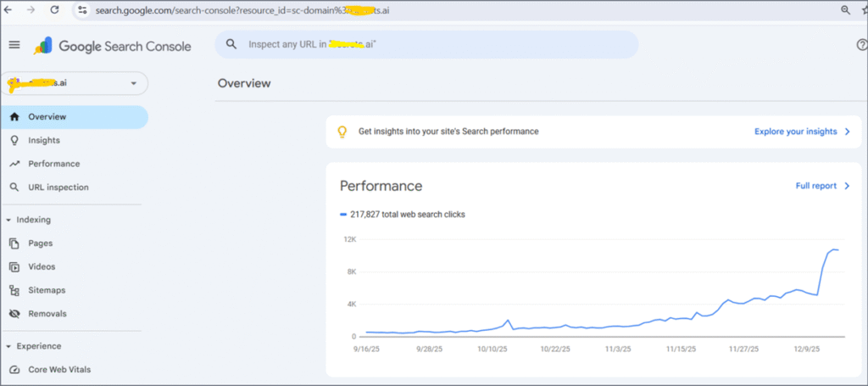This screenshot has height=386, width=868.
Task: Open URL inspection from sidebar
Action: 58,187
